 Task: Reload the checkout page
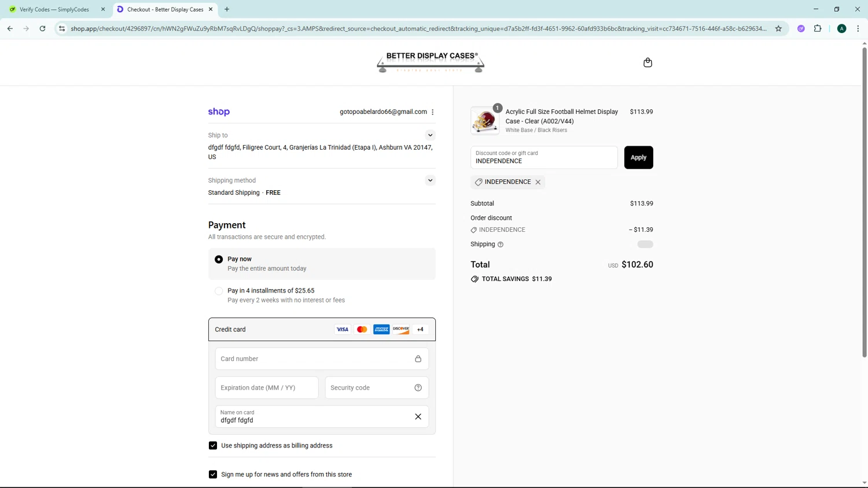(42, 28)
